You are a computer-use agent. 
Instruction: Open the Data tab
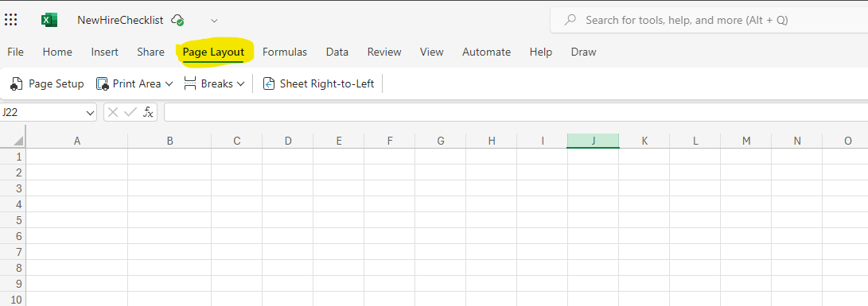click(x=337, y=52)
